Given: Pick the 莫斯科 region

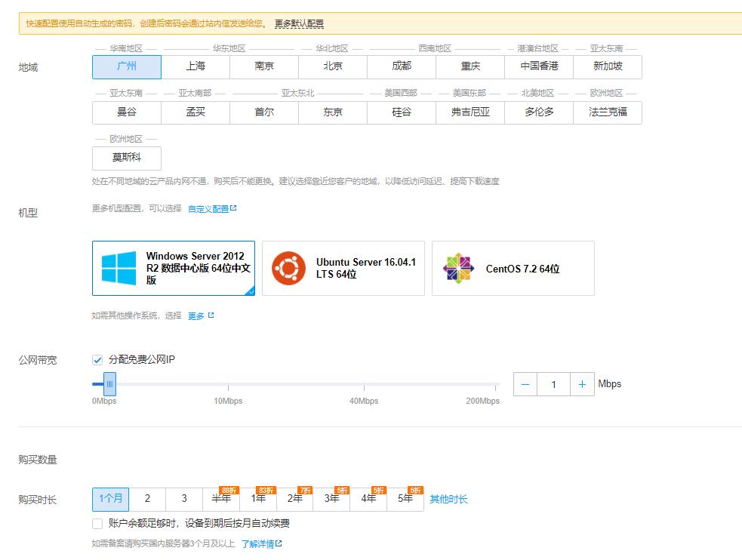Looking at the screenshot, I should click(x=126, y=158).
